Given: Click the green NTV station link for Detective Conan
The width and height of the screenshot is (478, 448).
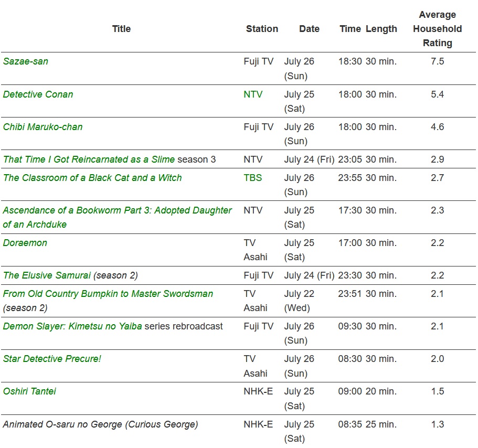Looking at the screenshot, I should point(253,94).
